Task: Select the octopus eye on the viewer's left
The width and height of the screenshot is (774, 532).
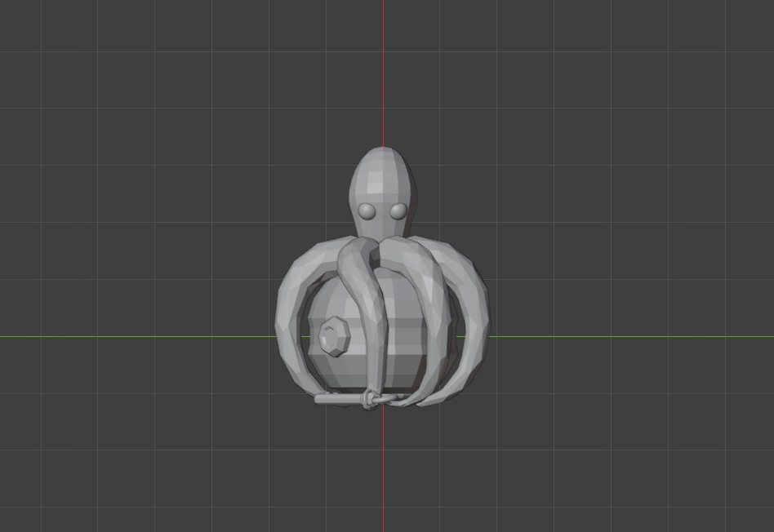Action: (x=367, y=211)
